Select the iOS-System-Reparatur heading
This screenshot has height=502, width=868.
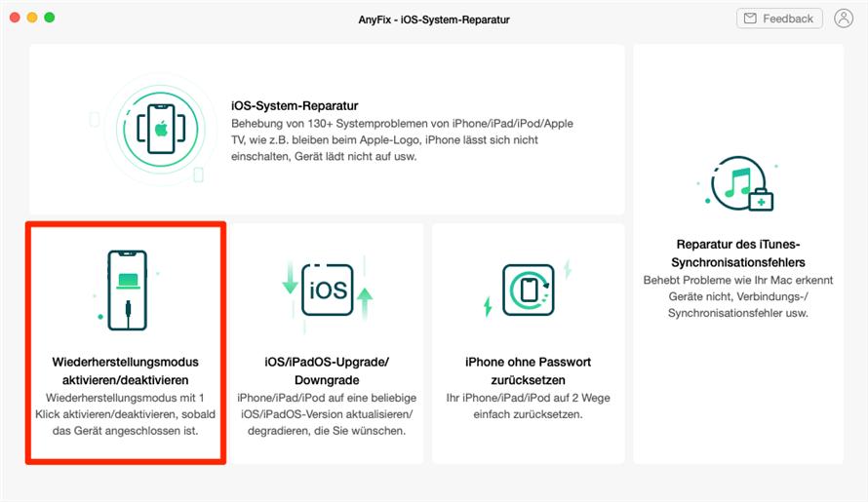[x=295, y=105]
